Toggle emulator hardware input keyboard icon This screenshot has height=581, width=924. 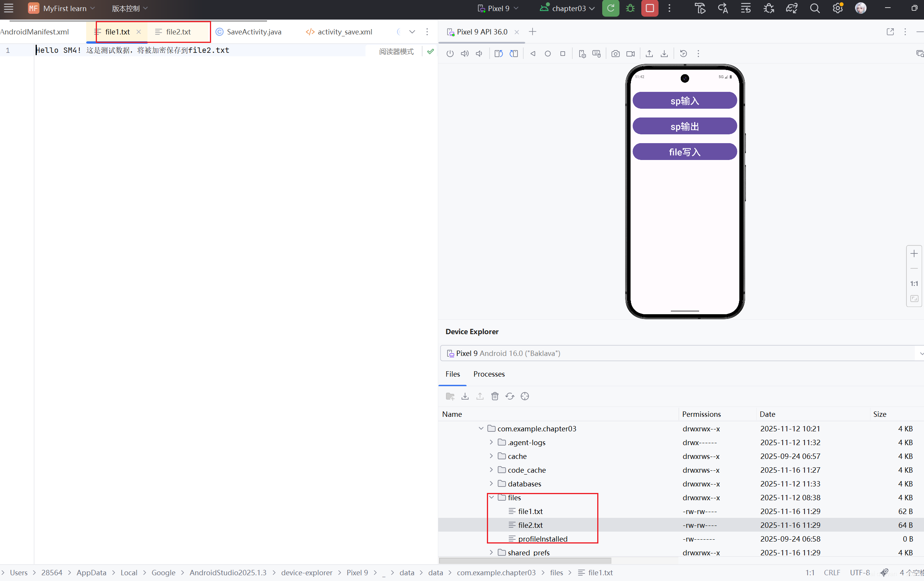point(596,54)
